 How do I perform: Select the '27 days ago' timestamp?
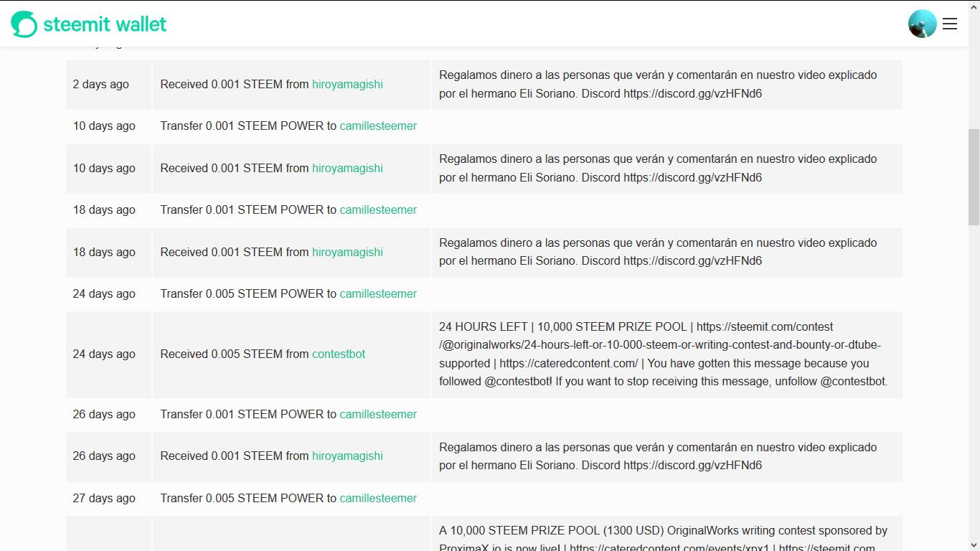104,498
